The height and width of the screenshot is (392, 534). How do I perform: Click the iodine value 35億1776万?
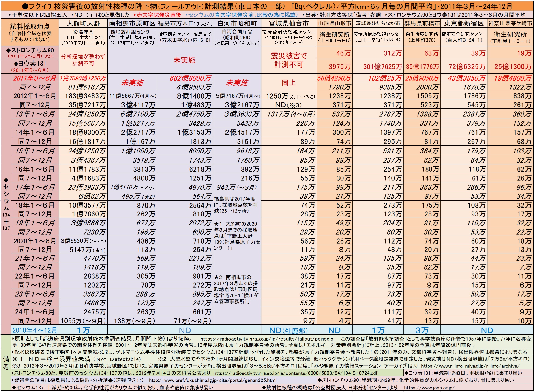tap(422, 66)
